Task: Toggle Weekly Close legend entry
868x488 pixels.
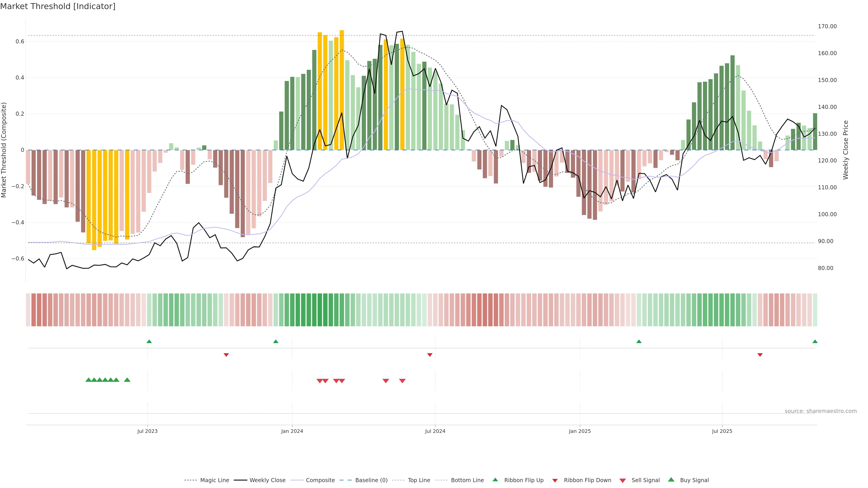Action: click(267, 480)
